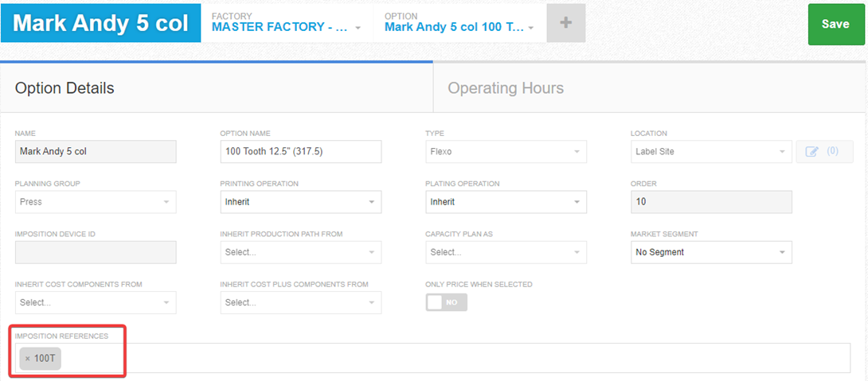Open the OPTION selector dropdown
868x381 pixels.
(459, 23)
